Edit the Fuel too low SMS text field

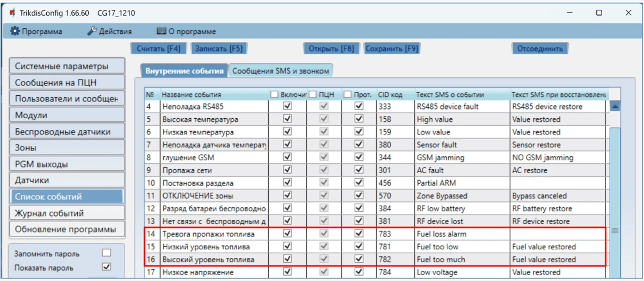[460, 247]
